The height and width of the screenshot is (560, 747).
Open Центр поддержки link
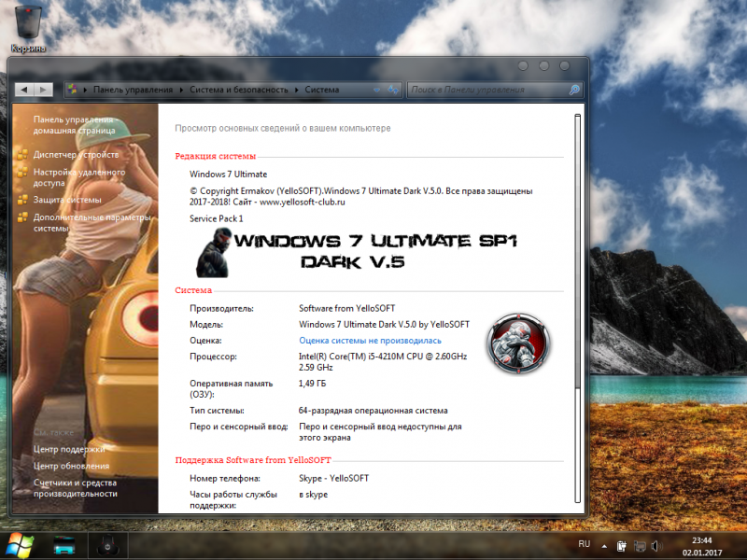tap(69, 449)
